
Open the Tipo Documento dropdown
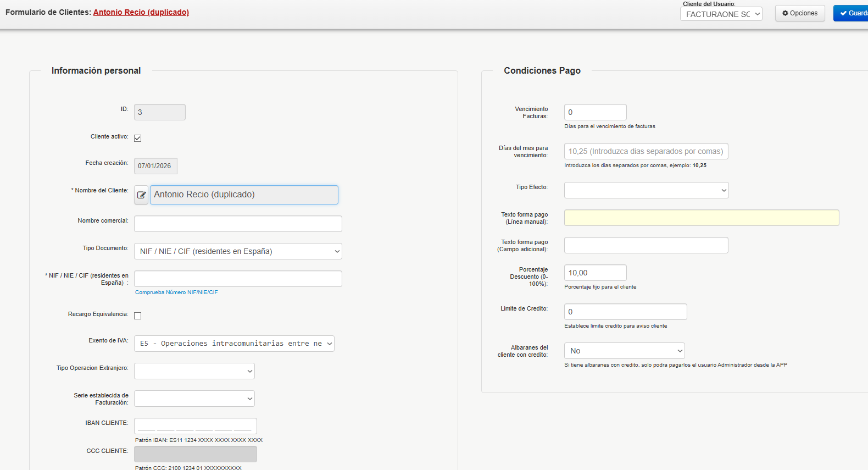238,251
